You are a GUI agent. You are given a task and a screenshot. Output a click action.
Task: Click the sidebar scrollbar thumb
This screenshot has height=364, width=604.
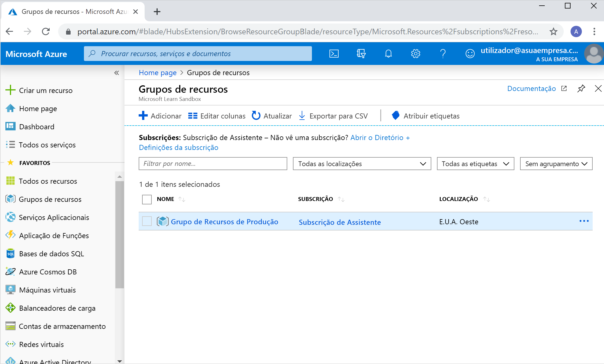tap(120, 235)
